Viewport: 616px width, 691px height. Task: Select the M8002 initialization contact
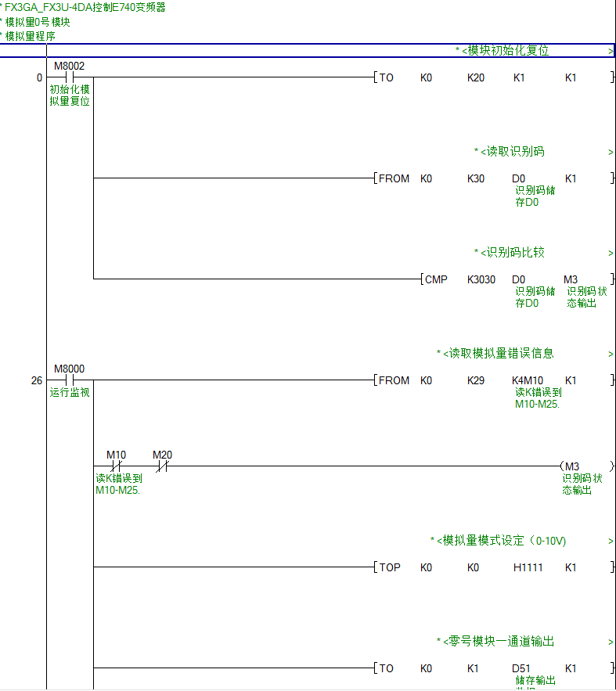click(x=69, y=77)
